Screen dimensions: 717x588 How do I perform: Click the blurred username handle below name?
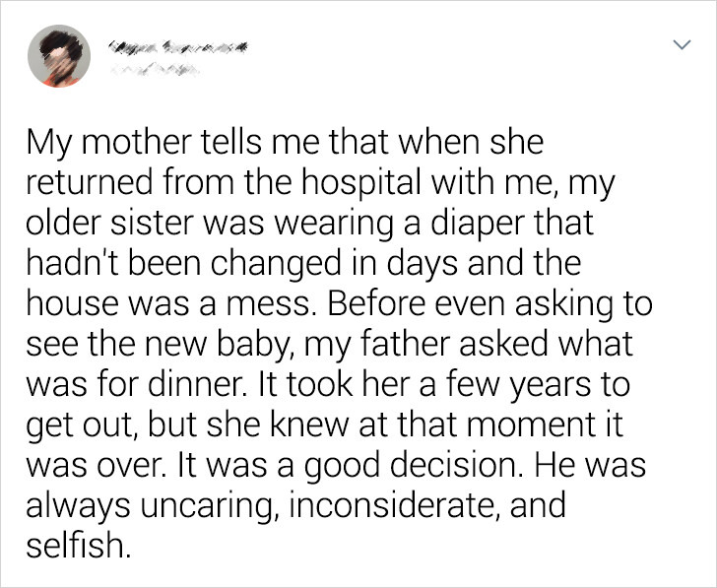click(154, 70)
